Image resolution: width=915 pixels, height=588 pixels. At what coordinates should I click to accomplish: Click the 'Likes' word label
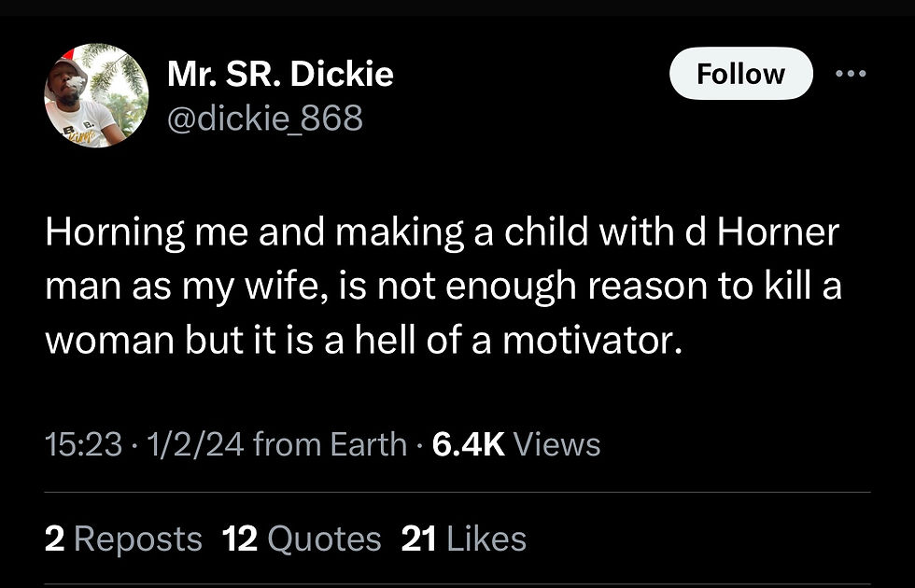(x=486, y=539)
